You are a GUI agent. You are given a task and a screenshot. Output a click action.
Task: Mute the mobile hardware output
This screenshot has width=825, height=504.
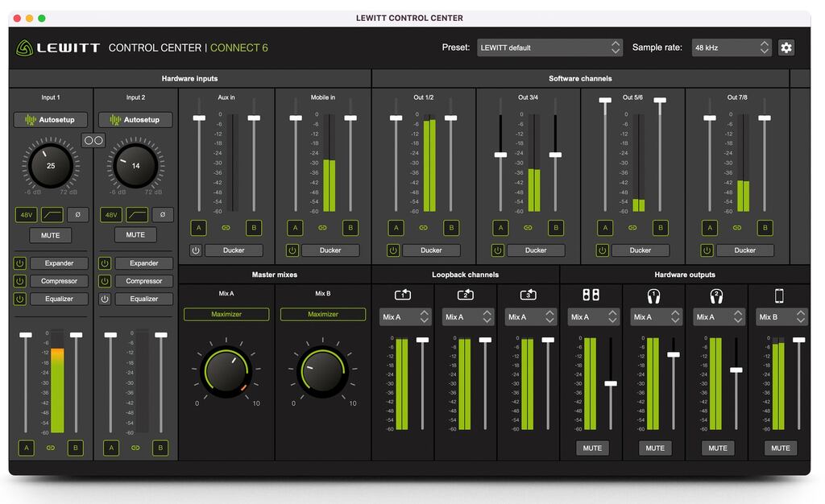(781, 448)
